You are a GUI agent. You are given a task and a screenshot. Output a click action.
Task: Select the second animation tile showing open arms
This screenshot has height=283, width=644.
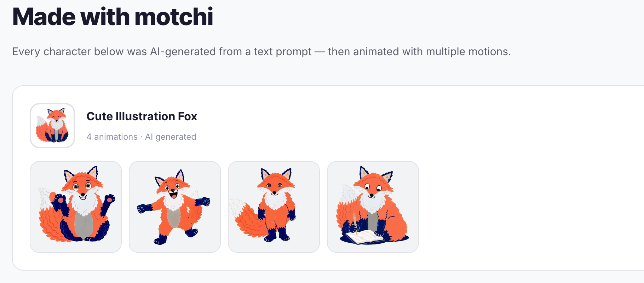coord(174,207)
